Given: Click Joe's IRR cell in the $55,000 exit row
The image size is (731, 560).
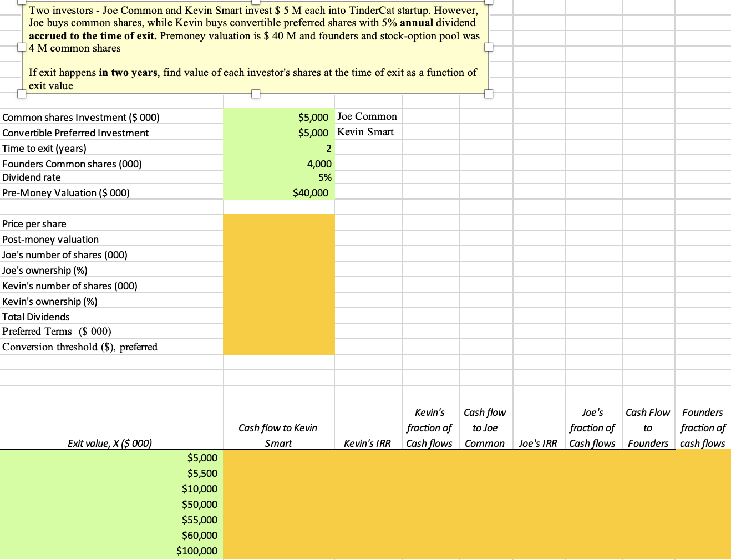Looking at the screenshot, I should click(x=539, y=520).
